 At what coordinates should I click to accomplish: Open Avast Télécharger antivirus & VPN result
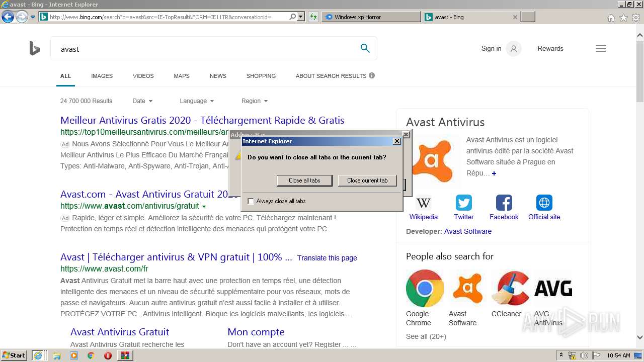click(176, 257)
